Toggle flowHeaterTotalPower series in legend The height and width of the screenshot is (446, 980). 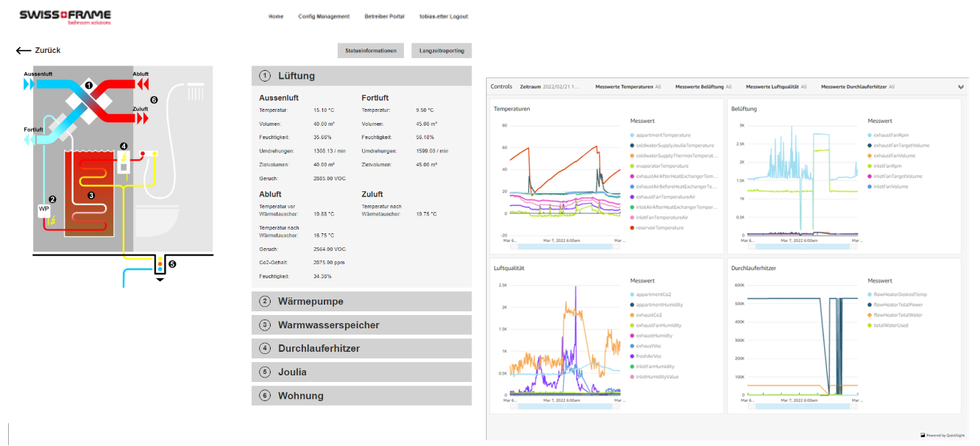[x=895, y=305]
